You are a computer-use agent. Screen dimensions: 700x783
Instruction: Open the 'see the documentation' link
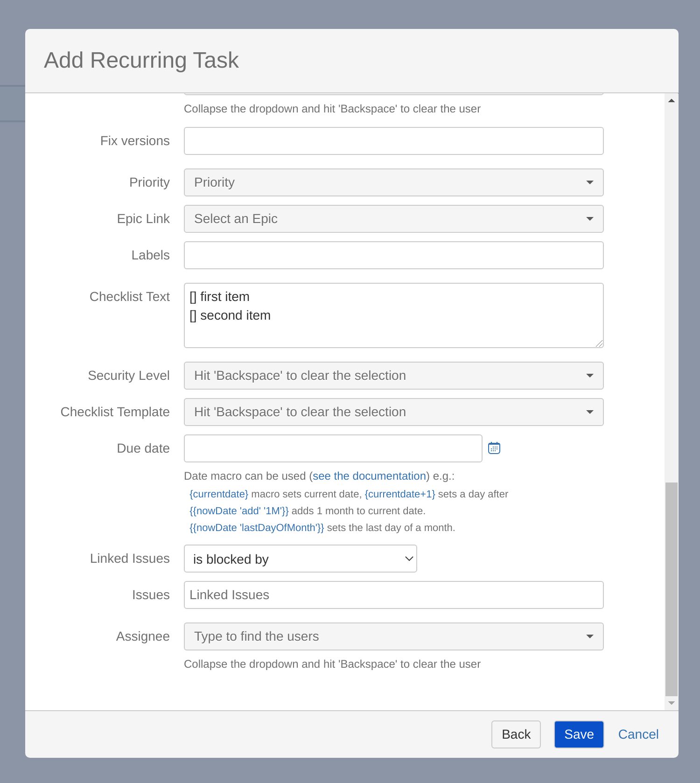point(369,476)
